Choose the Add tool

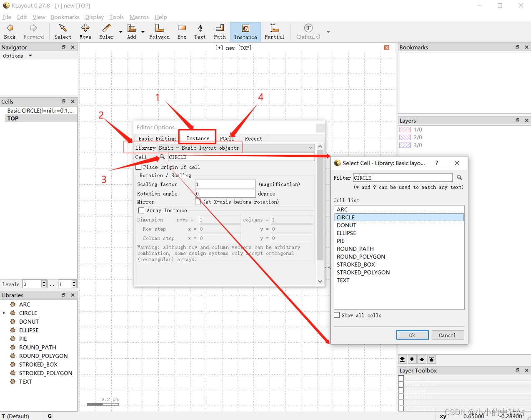pyautogui.click(x=132, y=32)
